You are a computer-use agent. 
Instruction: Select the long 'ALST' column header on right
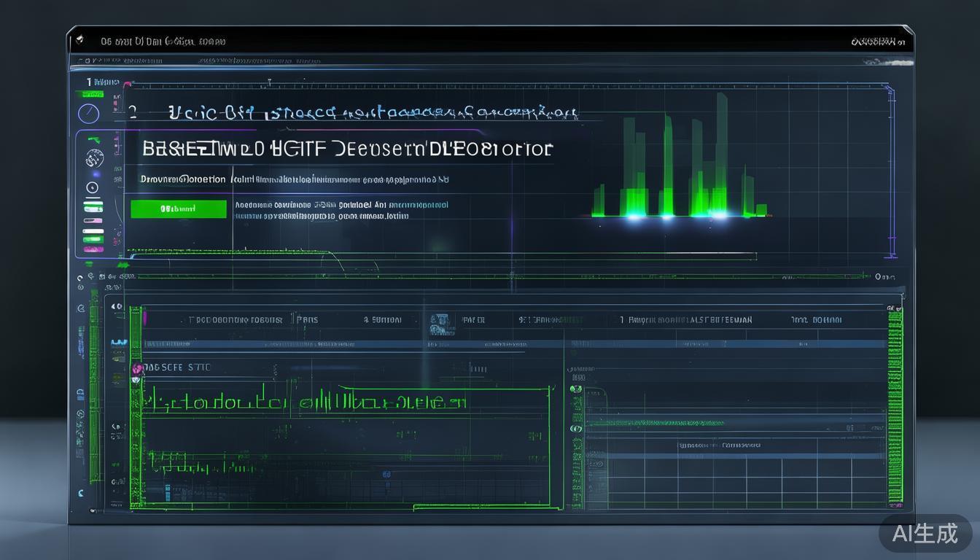pos(690,320)
